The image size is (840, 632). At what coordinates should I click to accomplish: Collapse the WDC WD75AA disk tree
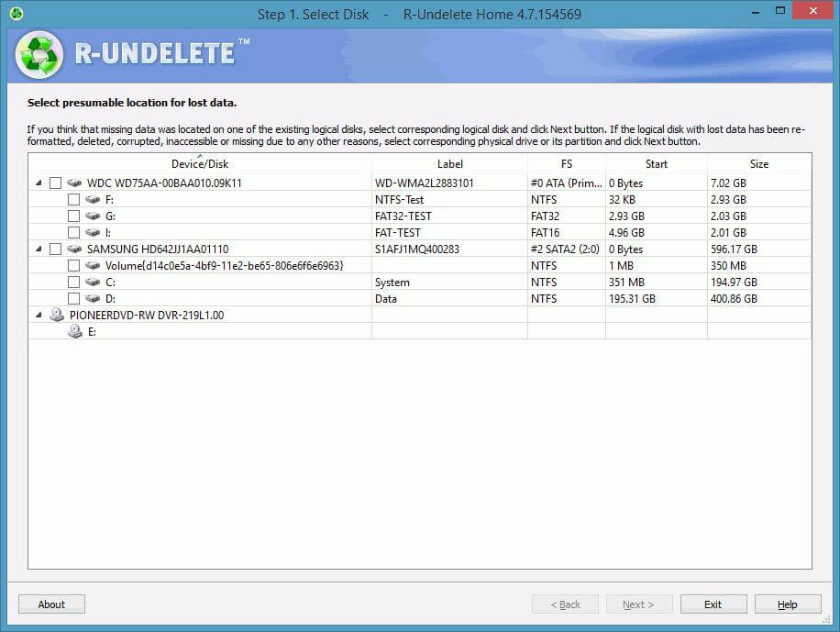click(x=39, y=183)
